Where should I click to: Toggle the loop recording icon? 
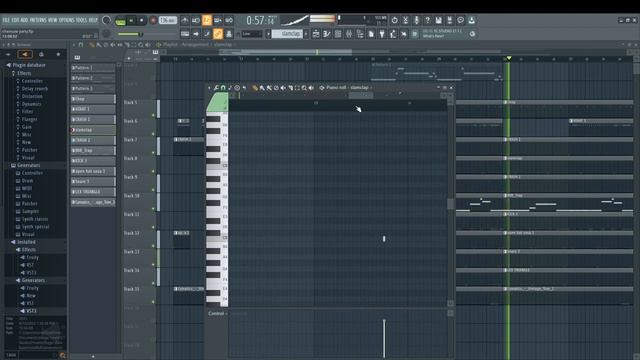(x=229, y=20)
